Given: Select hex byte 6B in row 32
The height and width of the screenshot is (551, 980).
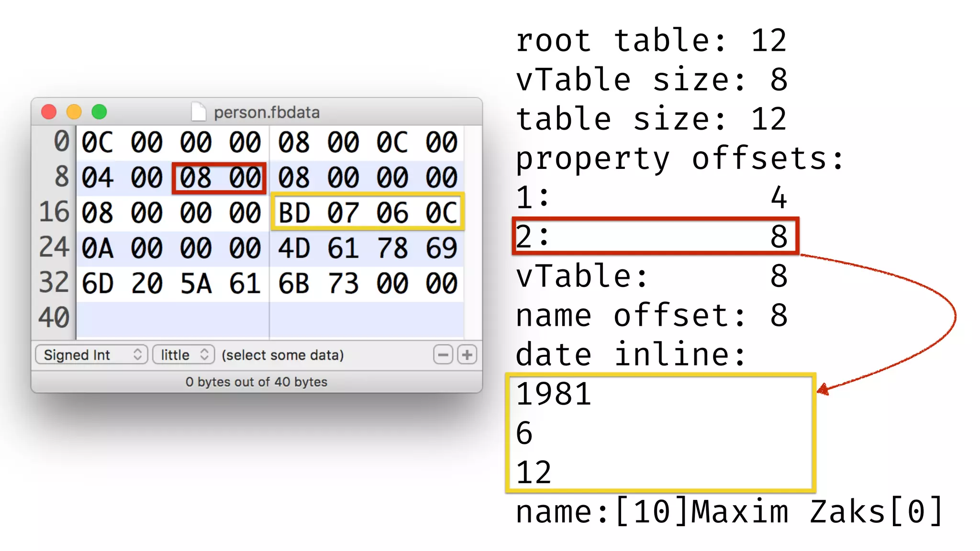Looking at the screenshot, I should pyautogui.click(x=294, y=283).
